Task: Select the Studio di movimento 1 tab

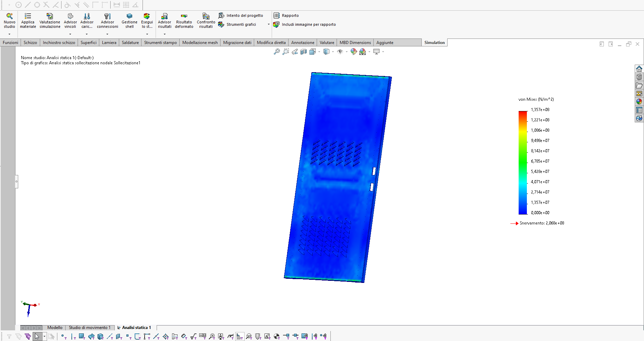Action: pos(90,328)
